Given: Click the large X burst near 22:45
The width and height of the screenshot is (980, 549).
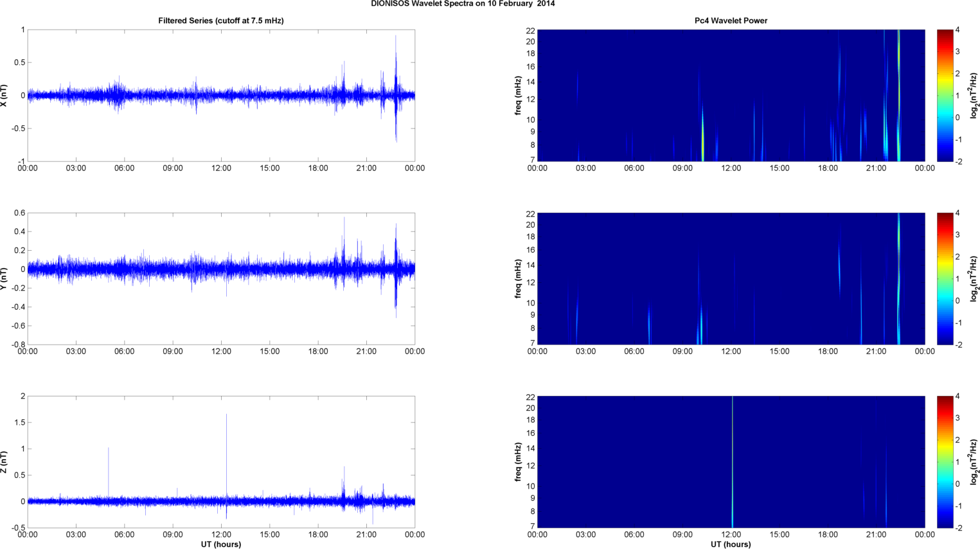Looking at the screenshot, I should tap(396, 89).
